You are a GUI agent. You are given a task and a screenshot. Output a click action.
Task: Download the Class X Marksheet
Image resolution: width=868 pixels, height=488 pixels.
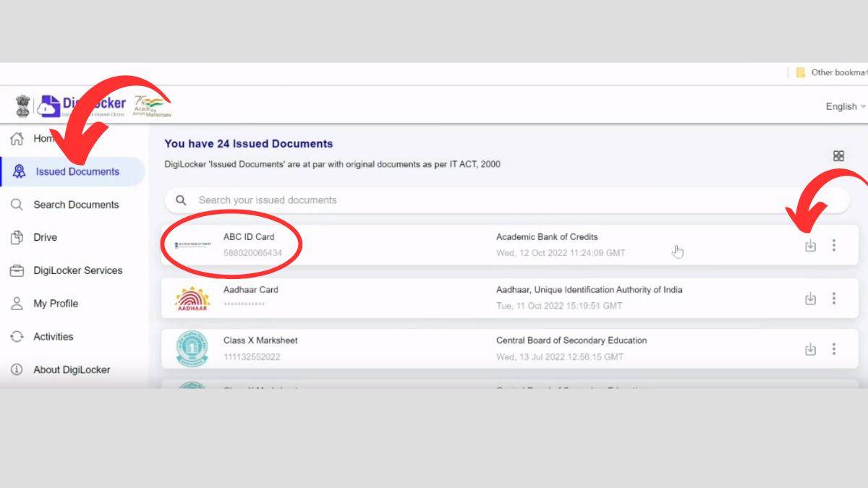click(810, 349)
